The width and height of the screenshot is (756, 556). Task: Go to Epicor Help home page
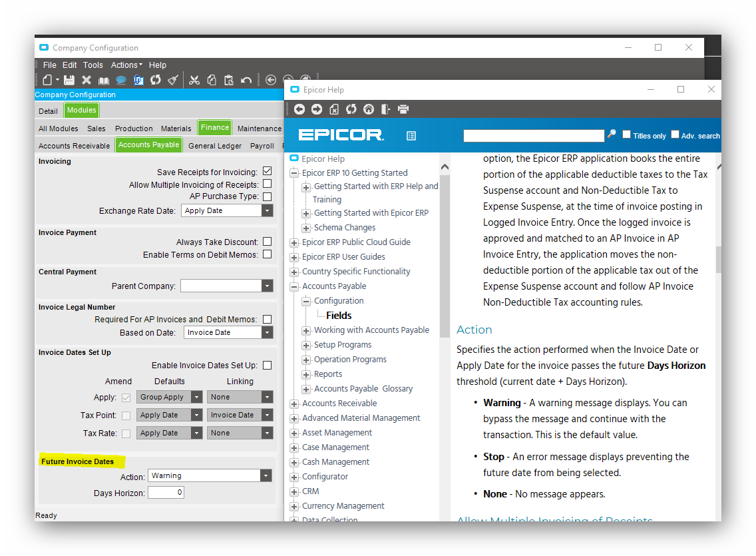[x=369, y=109]
